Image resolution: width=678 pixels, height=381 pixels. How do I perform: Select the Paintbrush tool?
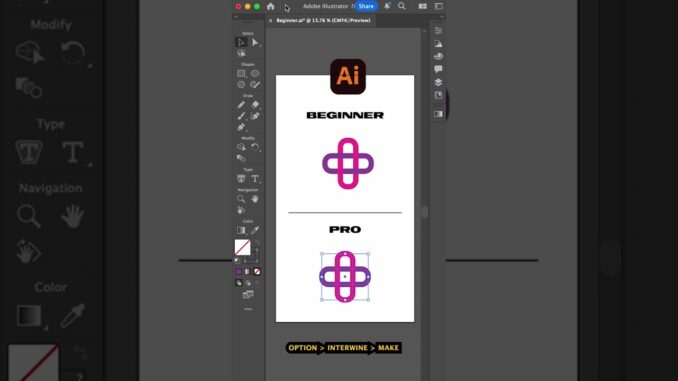(241, 116)
